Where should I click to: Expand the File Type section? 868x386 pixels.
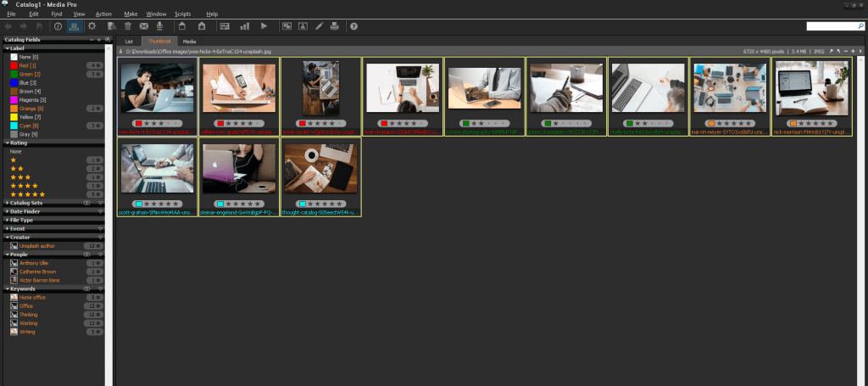(23, 221)
